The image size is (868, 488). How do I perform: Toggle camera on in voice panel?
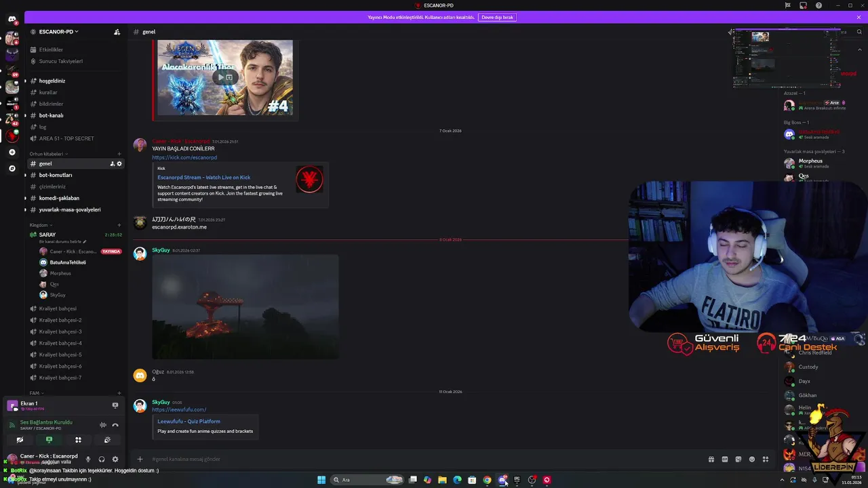click(20, 440)
